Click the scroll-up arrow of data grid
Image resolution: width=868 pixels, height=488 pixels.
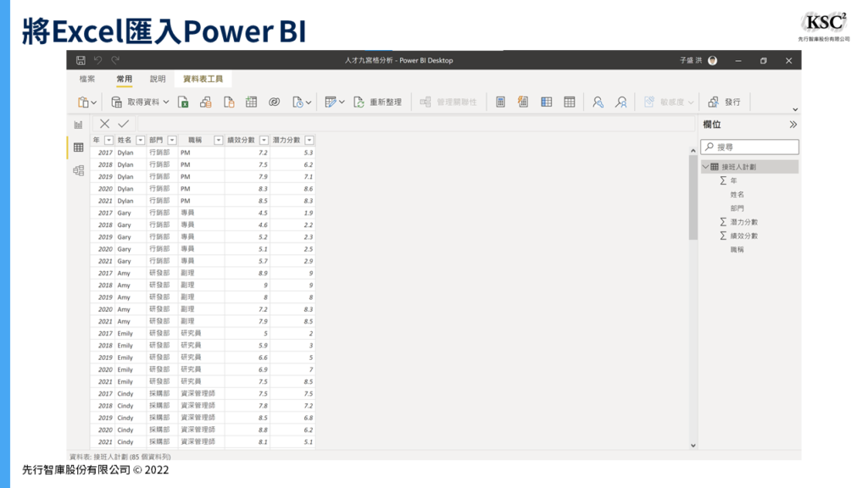coord(693,150)
